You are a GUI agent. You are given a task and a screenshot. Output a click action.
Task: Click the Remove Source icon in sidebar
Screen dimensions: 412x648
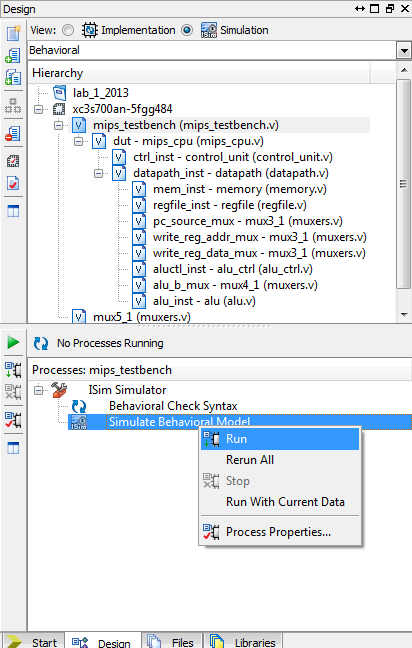pos(13,133)
